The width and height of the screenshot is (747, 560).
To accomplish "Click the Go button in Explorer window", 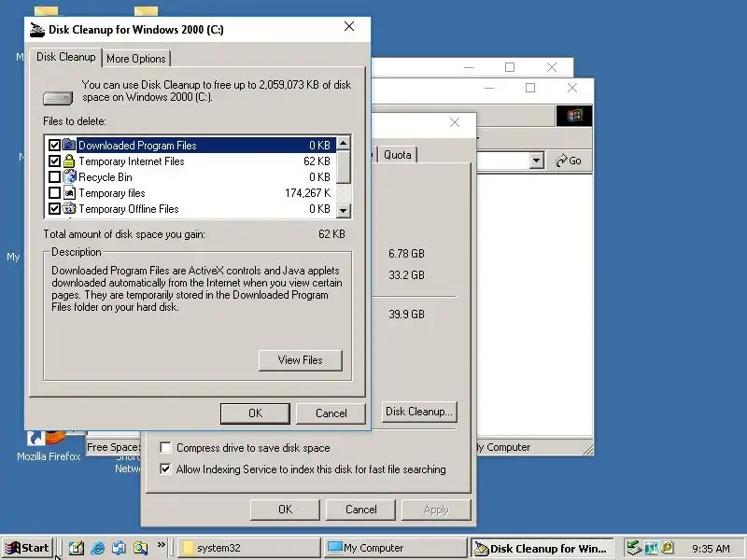I will 569,161.
